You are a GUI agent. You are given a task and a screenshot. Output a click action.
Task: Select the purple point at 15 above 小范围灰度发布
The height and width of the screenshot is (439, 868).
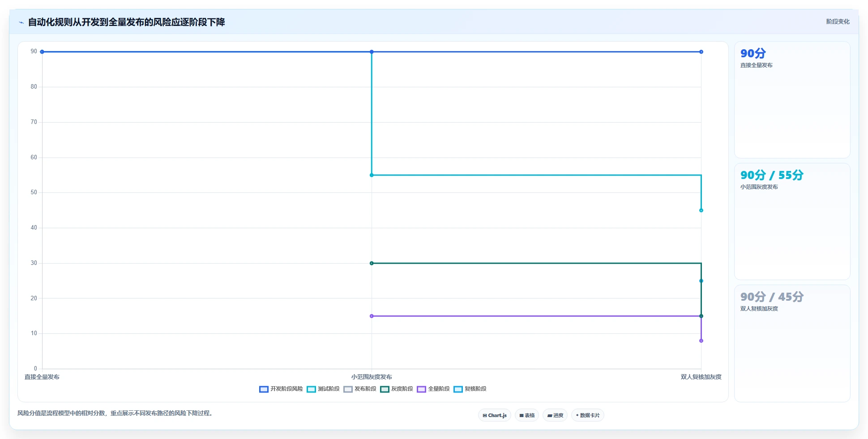tap(372, 316)
